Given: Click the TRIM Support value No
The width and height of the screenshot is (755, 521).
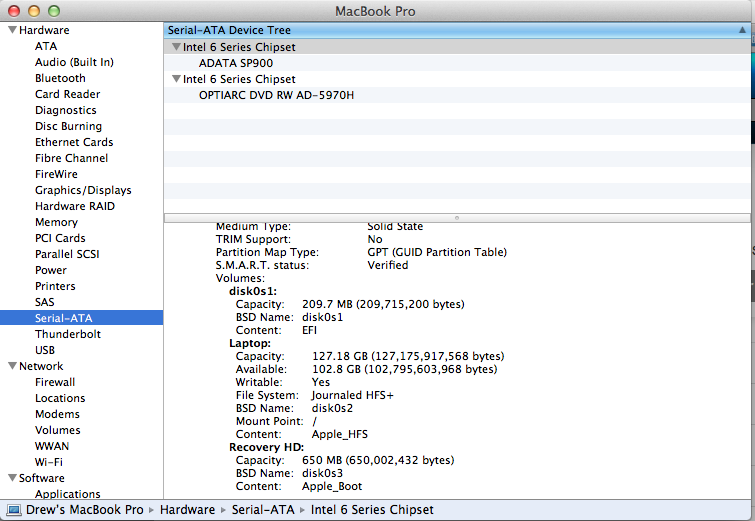Looking at the screenshot, I should point(375,239).
